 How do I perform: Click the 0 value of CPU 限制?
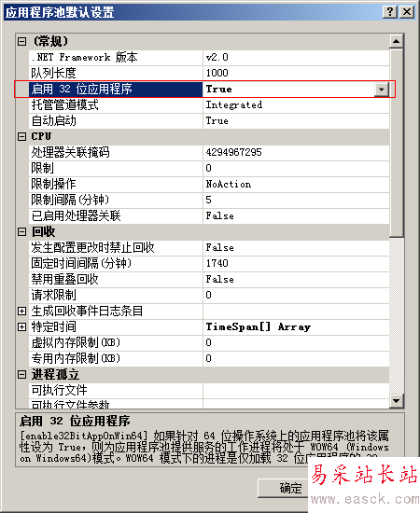pos(296,168)
